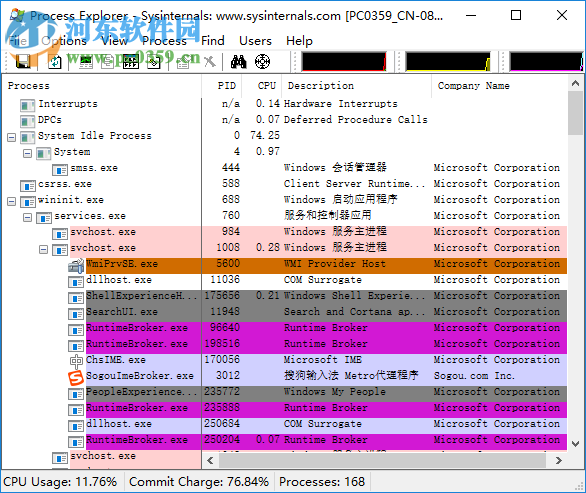Click the services.exe process icon
The image size is (586, 493).
click(x=44, y=218)
